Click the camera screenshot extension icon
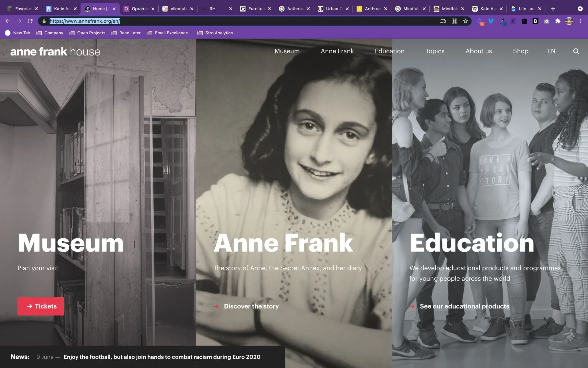This screenshot has width=588, height=368. click(547, 21)
